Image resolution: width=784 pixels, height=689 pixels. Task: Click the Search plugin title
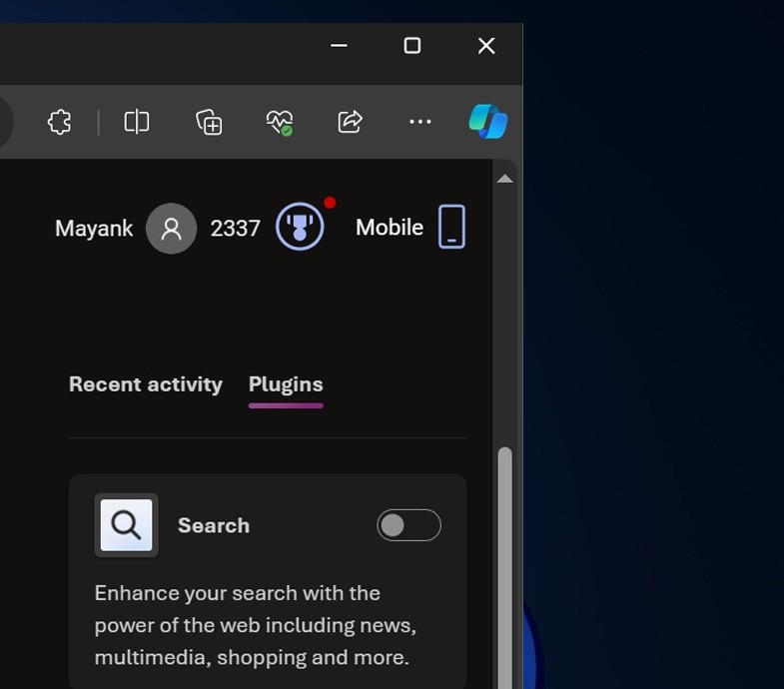click(214, 525)
